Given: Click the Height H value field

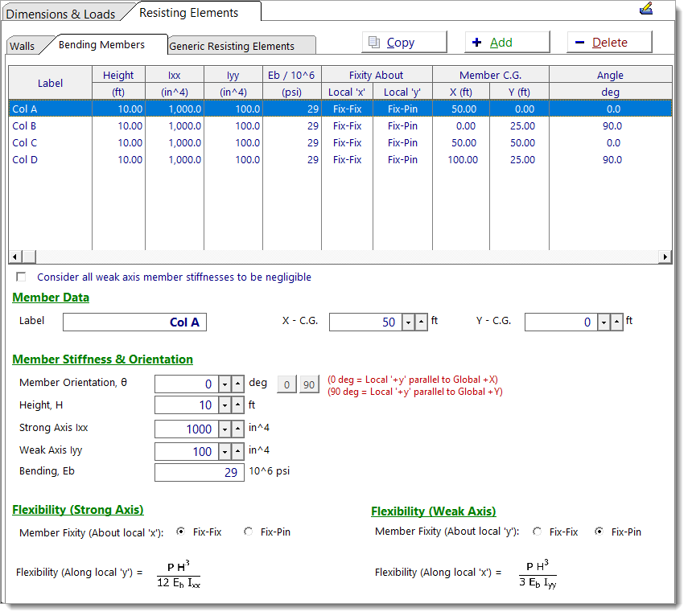Looking at the screenshot, I should pos(187,405).
